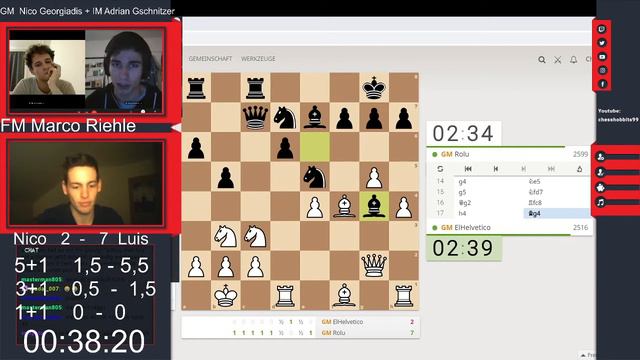Open the WERKZEUGE menu
The width and height of the screenshot is (640, 360).
[258, 59]
